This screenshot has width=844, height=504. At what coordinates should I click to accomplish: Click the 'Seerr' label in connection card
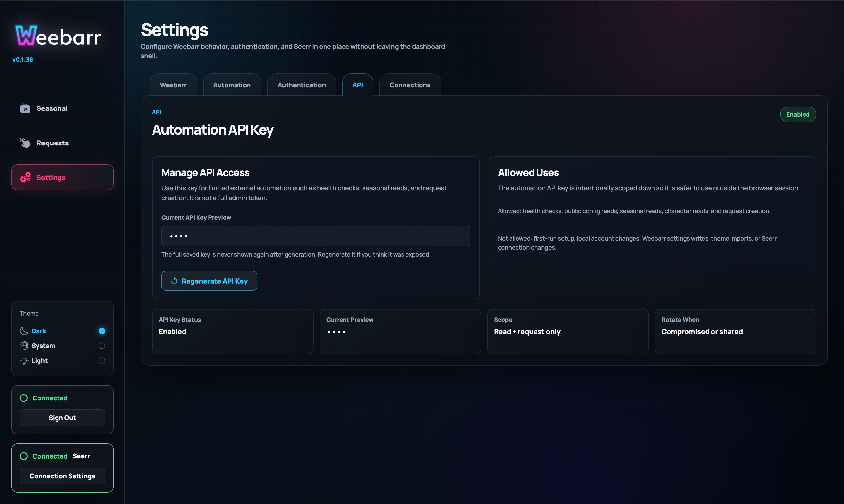pos(81,456)
